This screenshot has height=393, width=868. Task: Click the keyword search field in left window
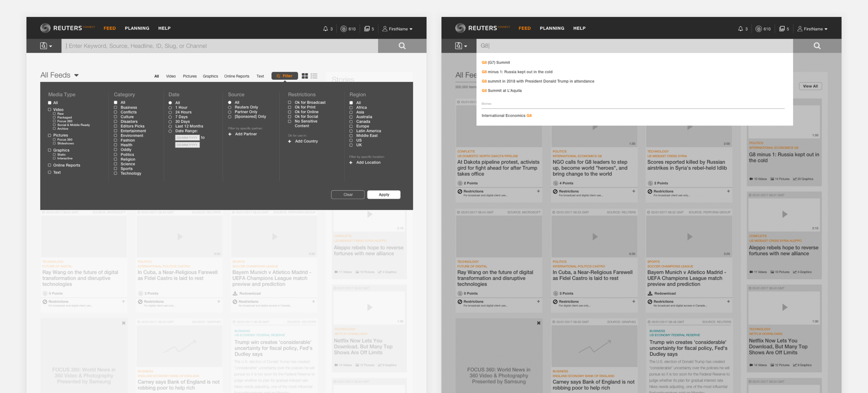point(220,46)
